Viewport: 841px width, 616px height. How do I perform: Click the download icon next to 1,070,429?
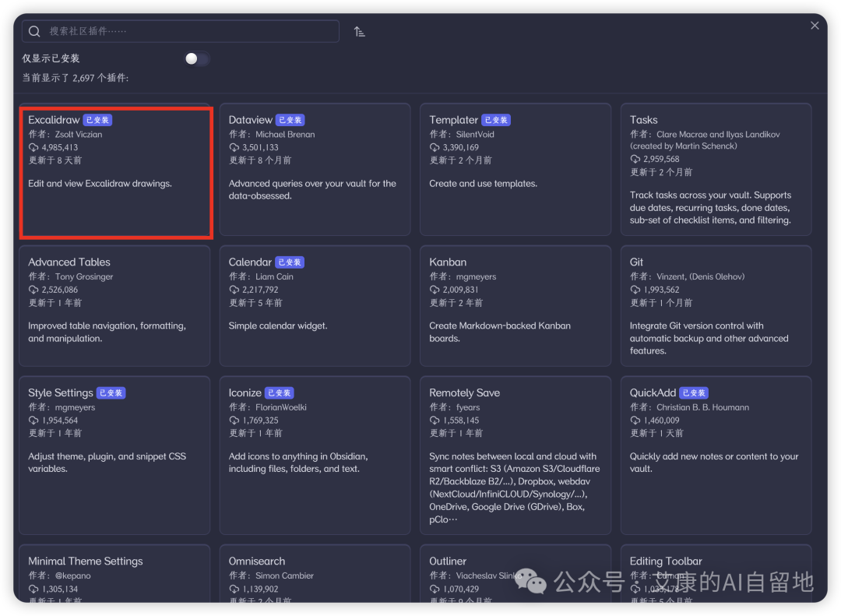(x=435, y=589)
